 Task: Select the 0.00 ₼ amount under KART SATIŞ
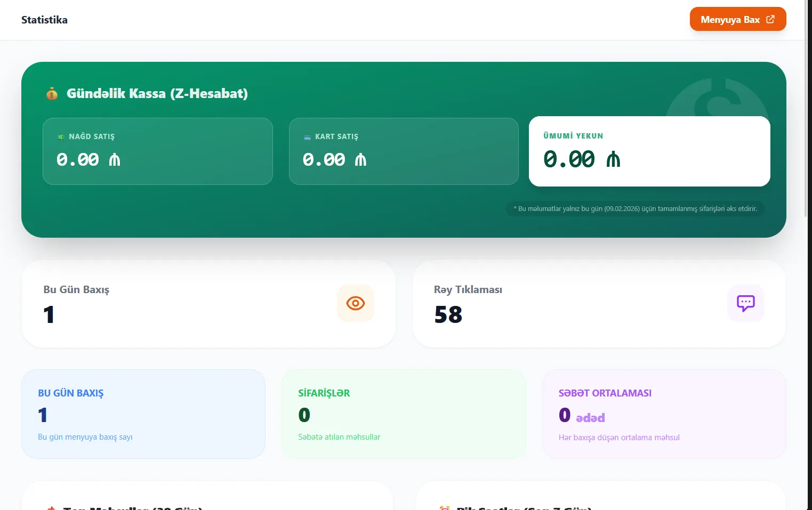[x=335, y=159]
